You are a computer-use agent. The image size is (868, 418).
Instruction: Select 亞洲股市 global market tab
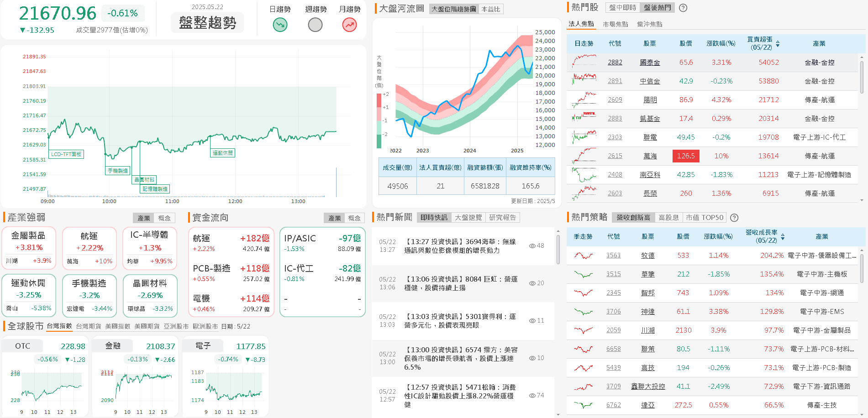coord(176,326)
